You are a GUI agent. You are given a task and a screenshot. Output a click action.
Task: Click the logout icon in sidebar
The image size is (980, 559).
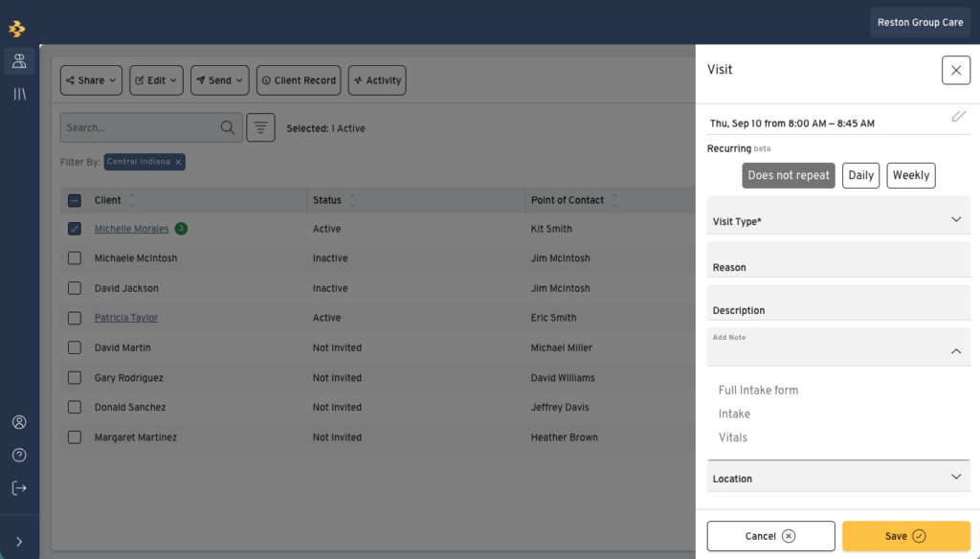click(19, 488)
